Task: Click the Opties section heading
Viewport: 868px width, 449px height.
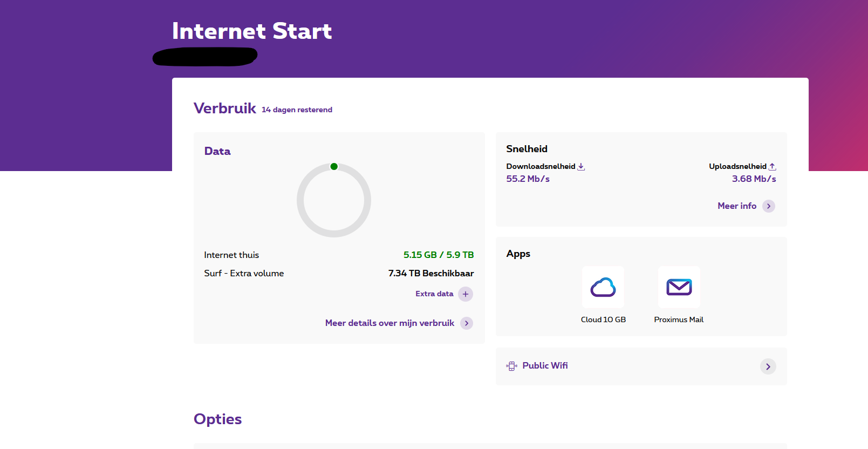Action: pos(217,419)
